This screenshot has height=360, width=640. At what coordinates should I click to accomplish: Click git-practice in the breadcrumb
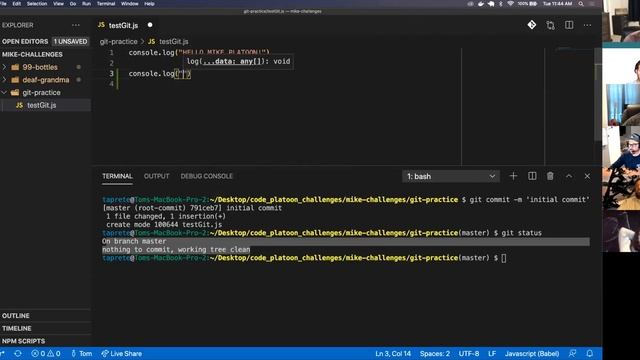[118, 42]
